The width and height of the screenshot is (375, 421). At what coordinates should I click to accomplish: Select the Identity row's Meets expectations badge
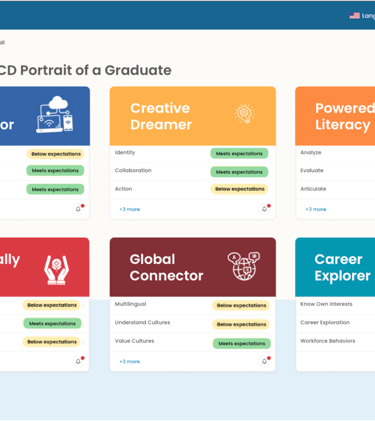coord(239,153)
